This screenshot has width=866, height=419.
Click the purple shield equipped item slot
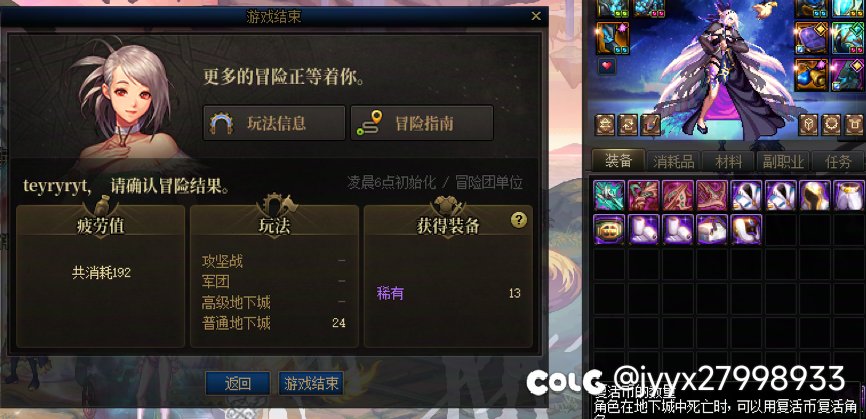coord(811,38)
